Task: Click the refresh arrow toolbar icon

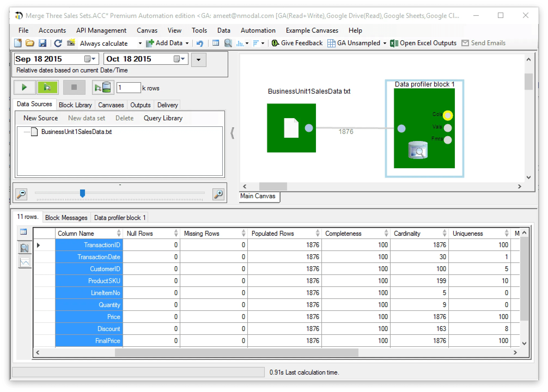Action: pyautogui.click(x=58, y=43)
